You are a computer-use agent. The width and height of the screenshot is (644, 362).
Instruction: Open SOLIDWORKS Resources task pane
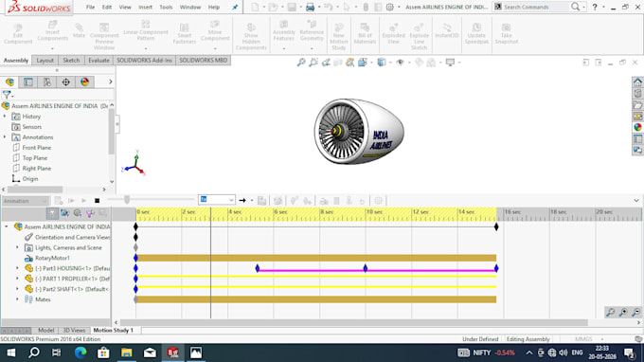click(637, 81)
